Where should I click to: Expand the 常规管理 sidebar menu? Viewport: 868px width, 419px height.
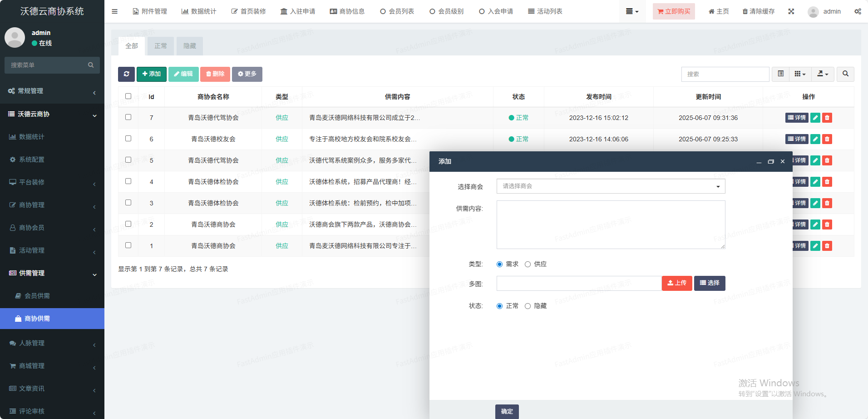[52, 91]
